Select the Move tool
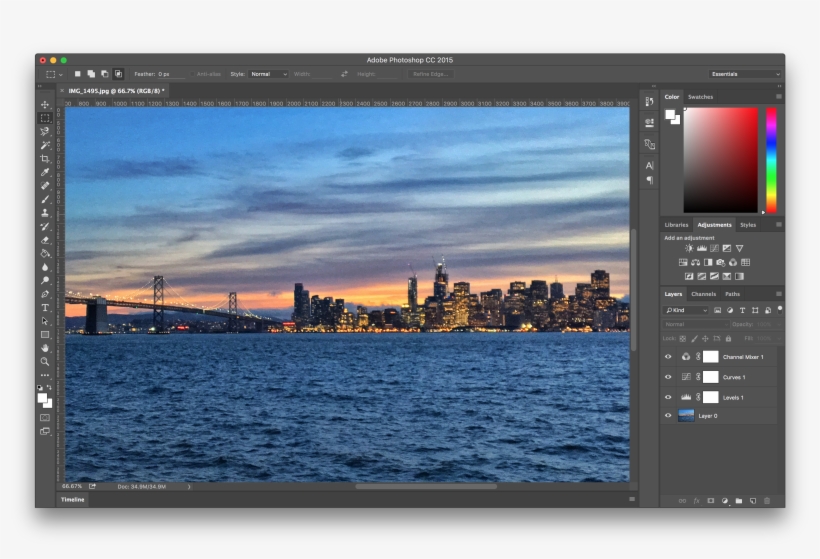Viewport: 820px width, 559px height. click(x=45, y=105)
